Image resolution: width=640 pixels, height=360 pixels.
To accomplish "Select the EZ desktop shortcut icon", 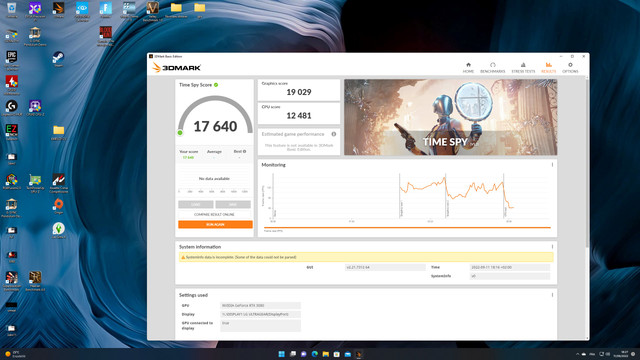I will [11, 132].
